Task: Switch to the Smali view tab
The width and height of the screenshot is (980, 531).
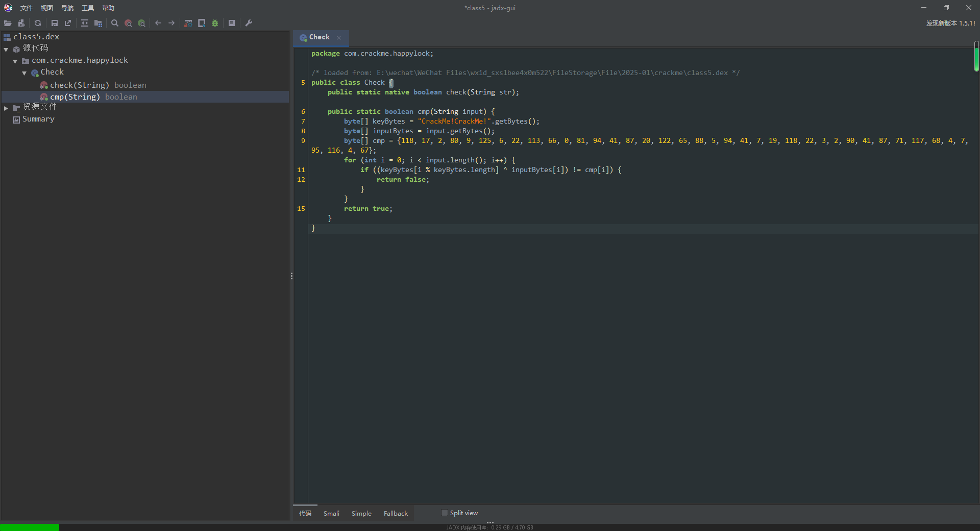Action: (331, 513)
